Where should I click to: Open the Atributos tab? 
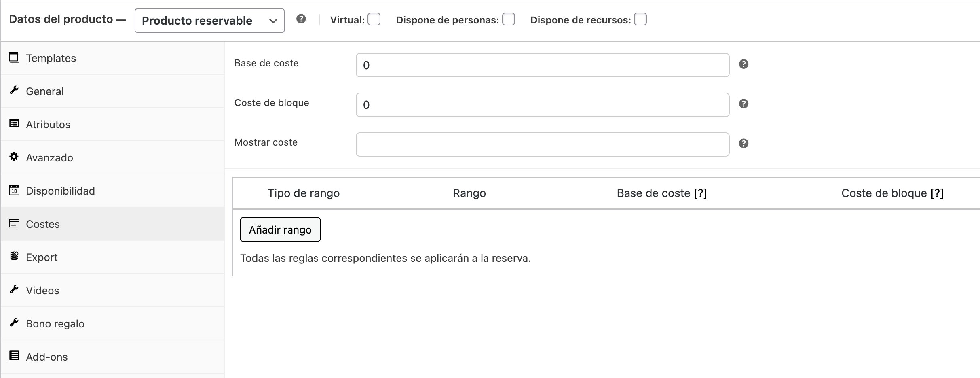pos(48,125)
